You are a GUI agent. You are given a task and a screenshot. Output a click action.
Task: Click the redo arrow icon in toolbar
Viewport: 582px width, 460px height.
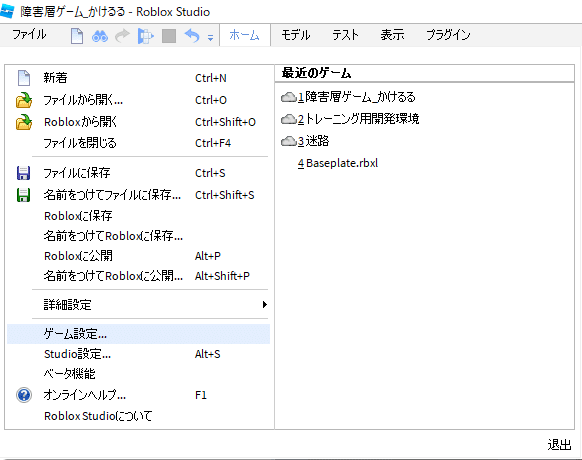(122, 36)
